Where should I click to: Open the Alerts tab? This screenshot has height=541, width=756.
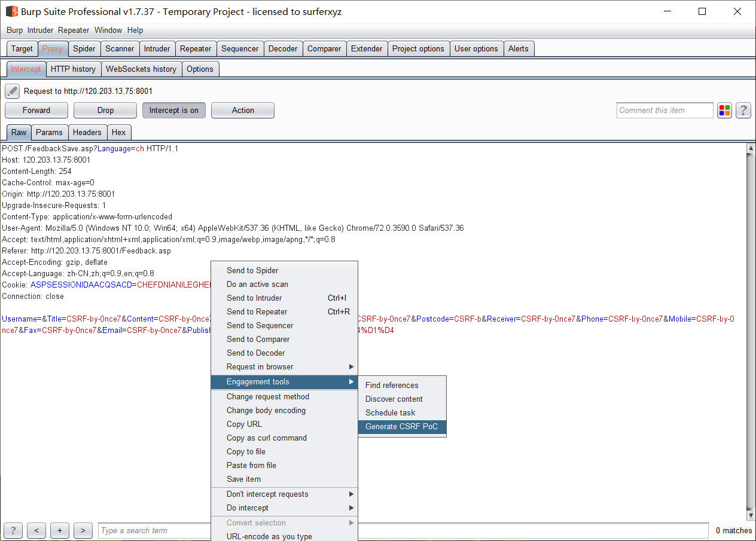(519, 49)
